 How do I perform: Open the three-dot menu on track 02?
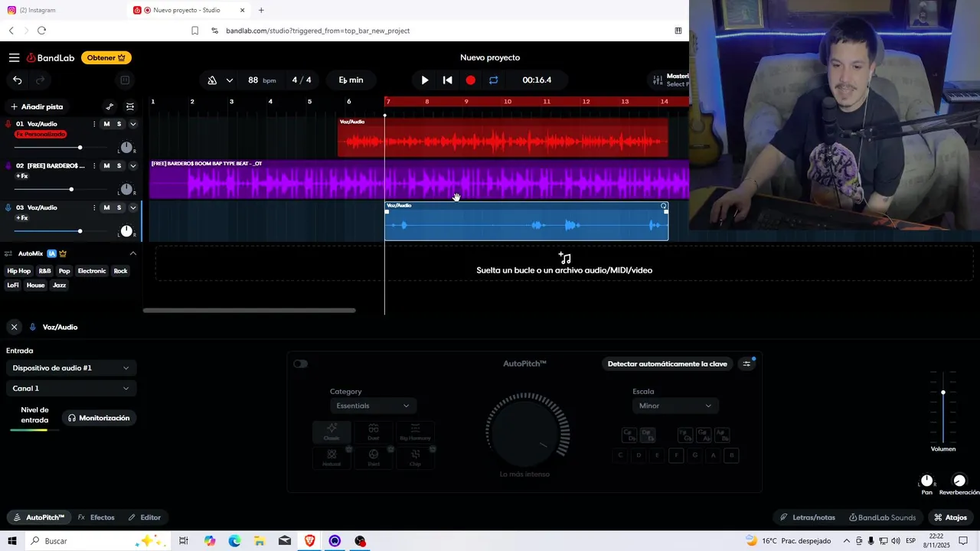coord(94,166)
